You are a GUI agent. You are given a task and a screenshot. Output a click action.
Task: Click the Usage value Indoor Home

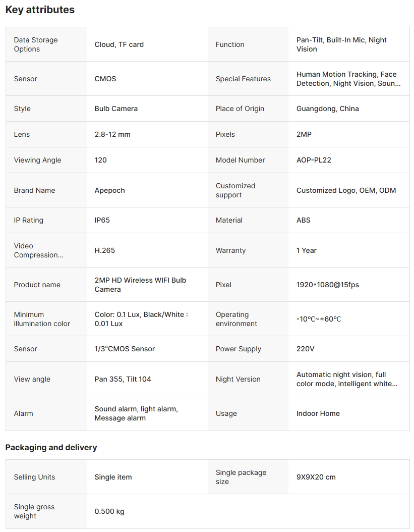[318, 413]
